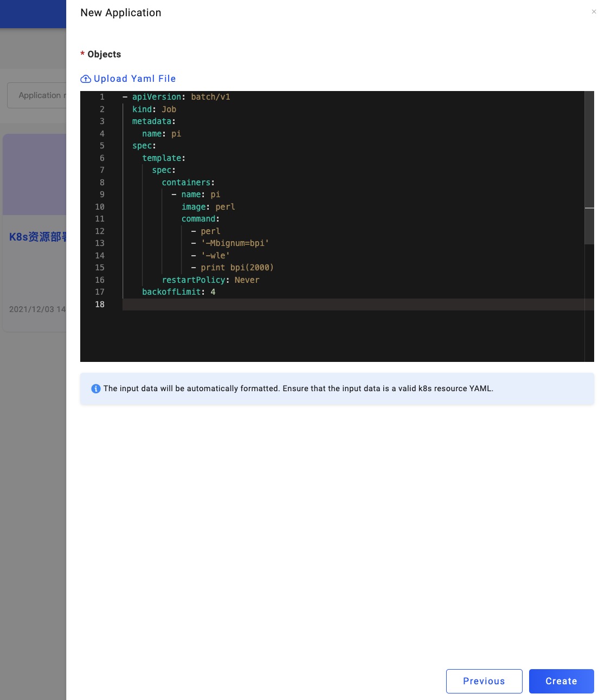Image resolution: width=605 pixels, height=700 pixels.
Task: Select line number 9 in the gutter
Action: 102,195
